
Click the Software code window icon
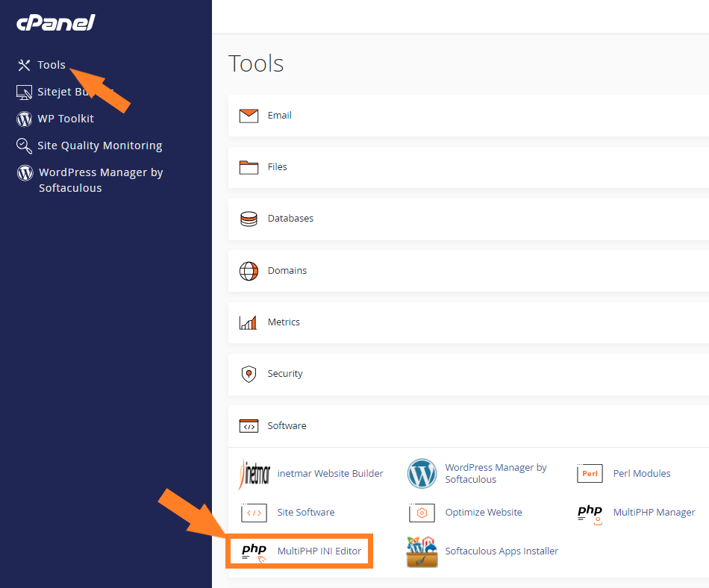(x=249, y=426)
